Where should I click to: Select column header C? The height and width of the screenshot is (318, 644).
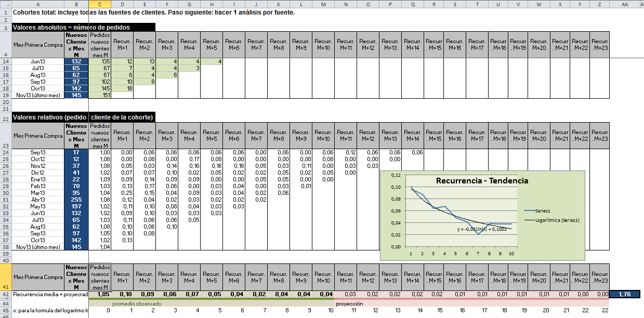(100, 4)
